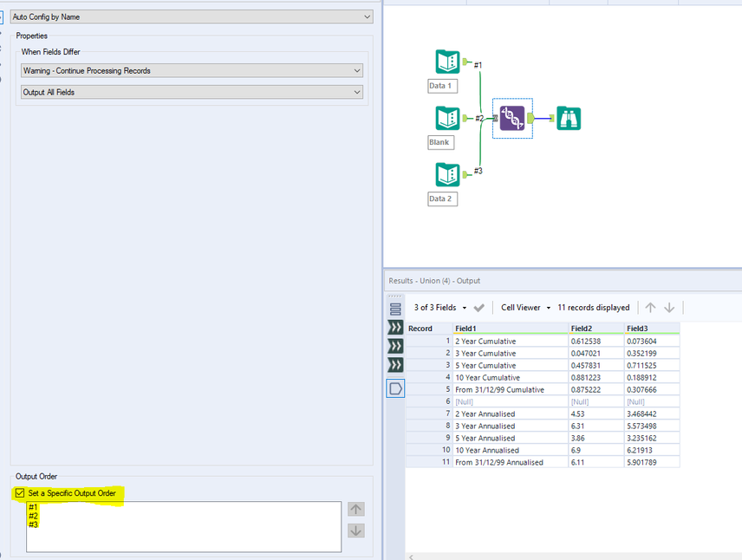Select #1 in the output order list
This screenshot has height=560, width=742.
point(33,507)
